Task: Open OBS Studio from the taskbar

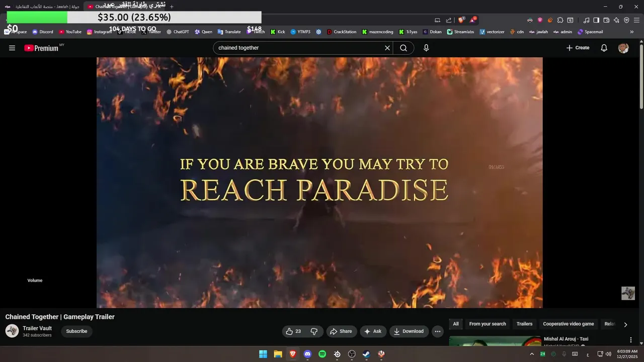Action: click(352, 354)
